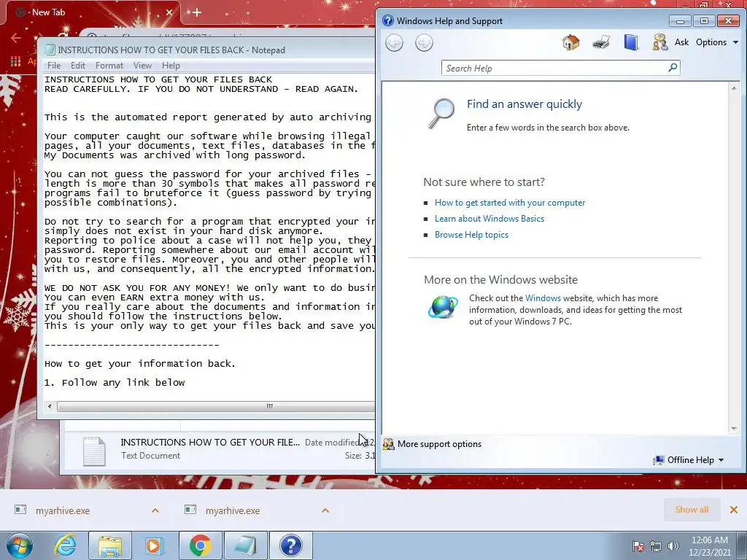Open the Edit menu in Notepad
This screenshot has width=747, height=560.
tap(77, 65)
